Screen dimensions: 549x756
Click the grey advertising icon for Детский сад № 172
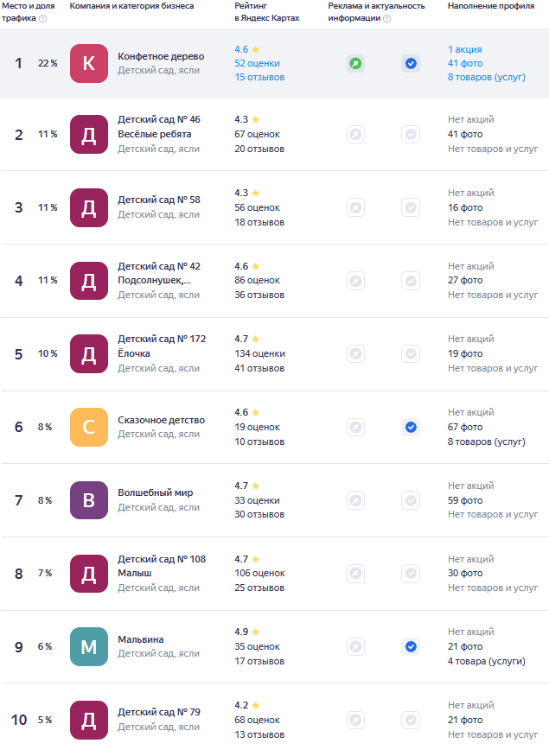355,354
